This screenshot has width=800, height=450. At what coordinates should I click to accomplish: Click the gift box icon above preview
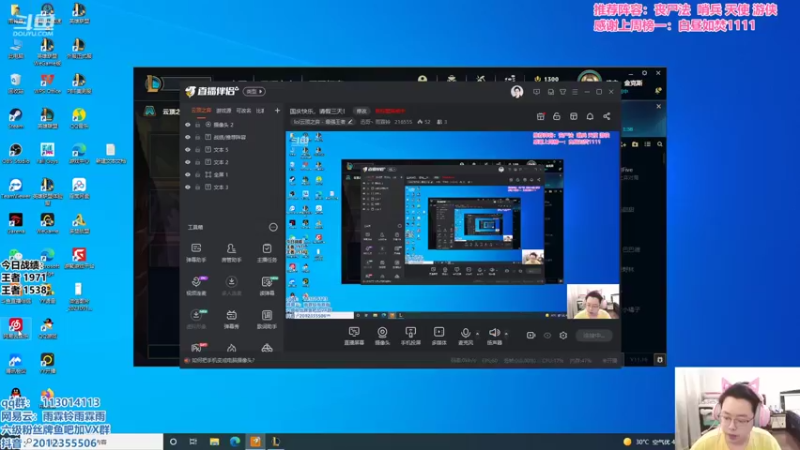(x=540, y=116)
